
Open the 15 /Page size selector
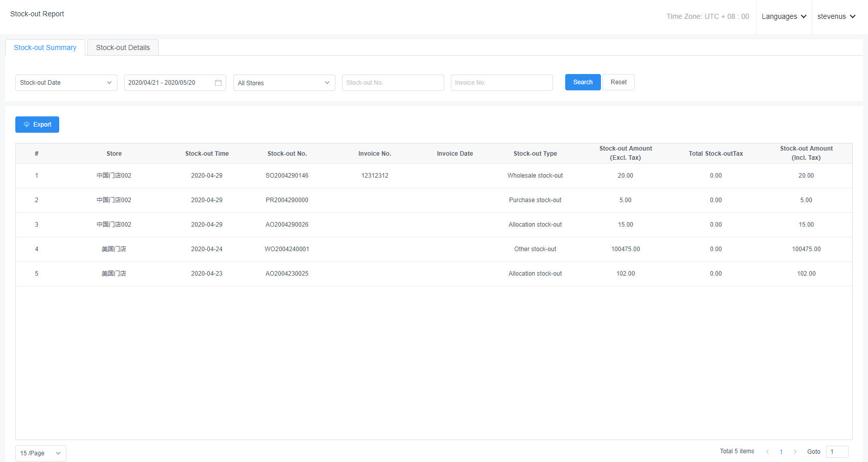pyautogui.click(x=40, y=453)
